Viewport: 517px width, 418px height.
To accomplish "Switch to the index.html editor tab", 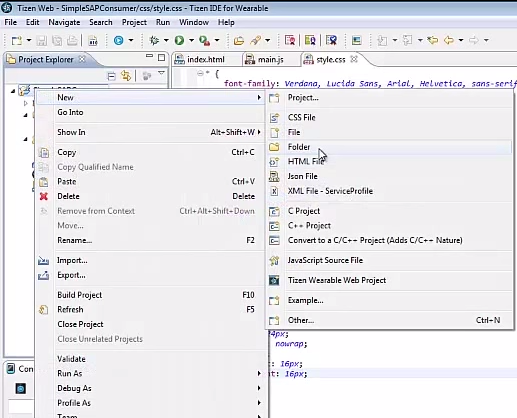I will pyautogui.click(x=206, y=60).
